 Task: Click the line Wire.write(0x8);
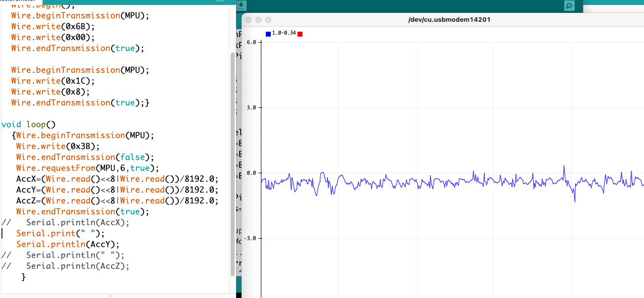click(x=50, y=92)
